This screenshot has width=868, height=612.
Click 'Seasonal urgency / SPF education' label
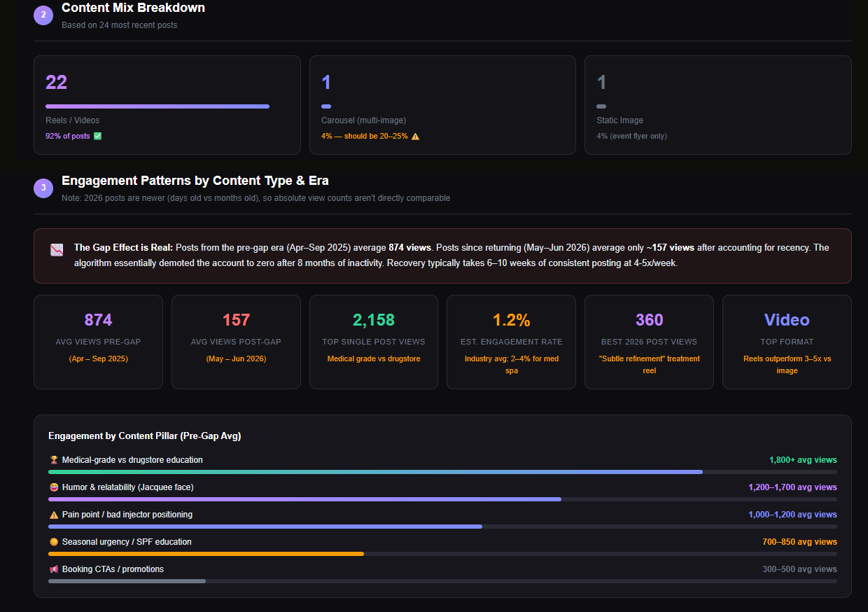point(127,542)
